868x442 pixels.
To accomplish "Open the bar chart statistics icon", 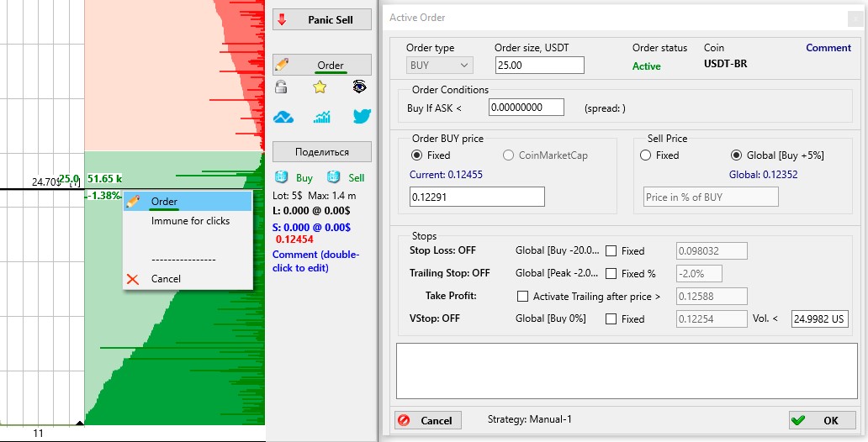I will 321,117.
